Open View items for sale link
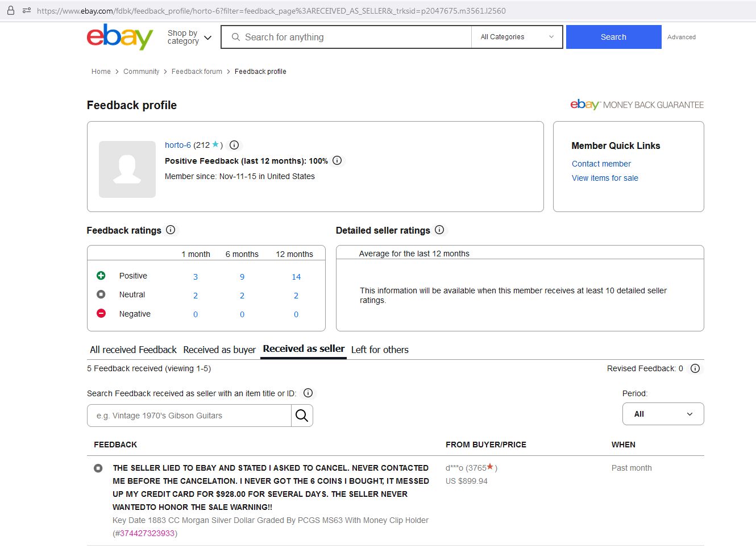The height and width of the screenshot is (548, 756). point(605,178)
